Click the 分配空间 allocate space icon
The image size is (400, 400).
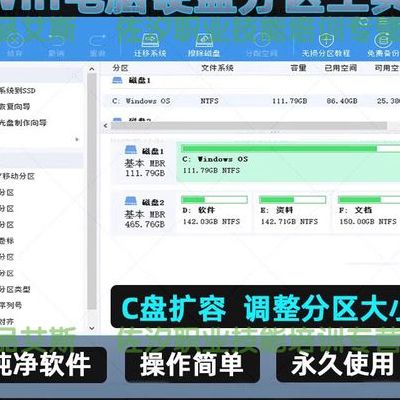pos(262,40)
